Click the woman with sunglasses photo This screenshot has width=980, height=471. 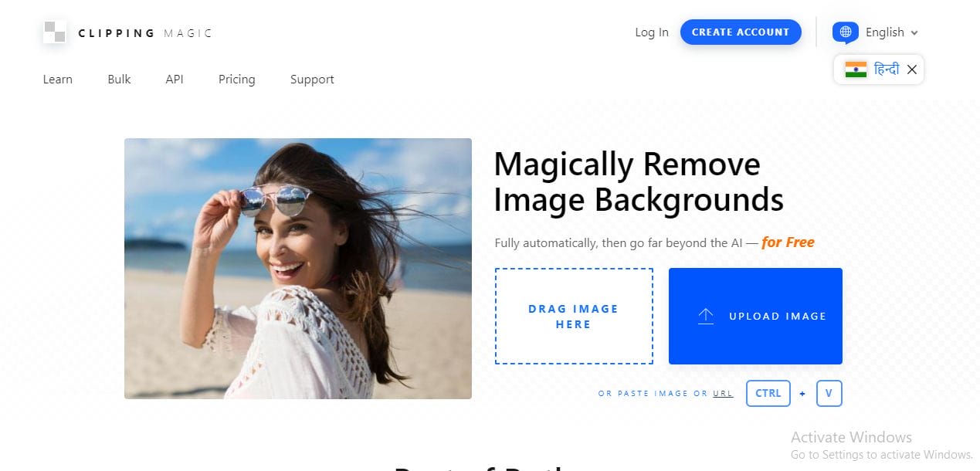pyautogui.click(x=297, y=268)
